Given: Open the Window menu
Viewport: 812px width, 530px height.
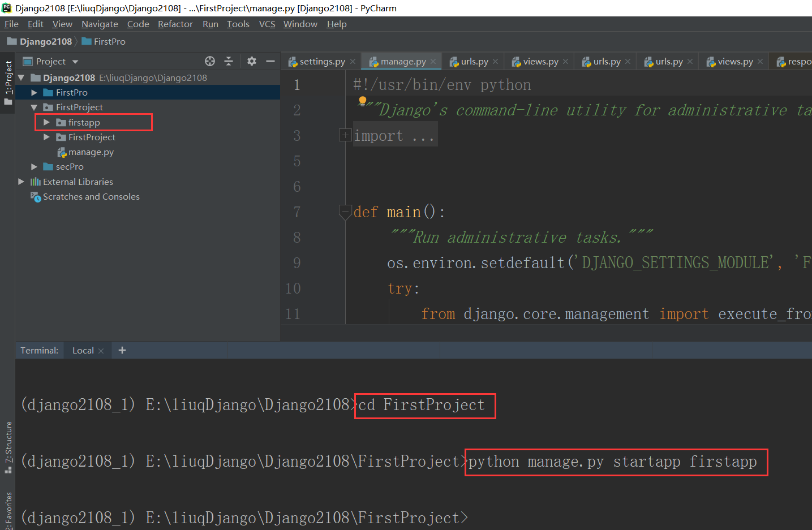Looking at the screenshot, I should point(300,24).
